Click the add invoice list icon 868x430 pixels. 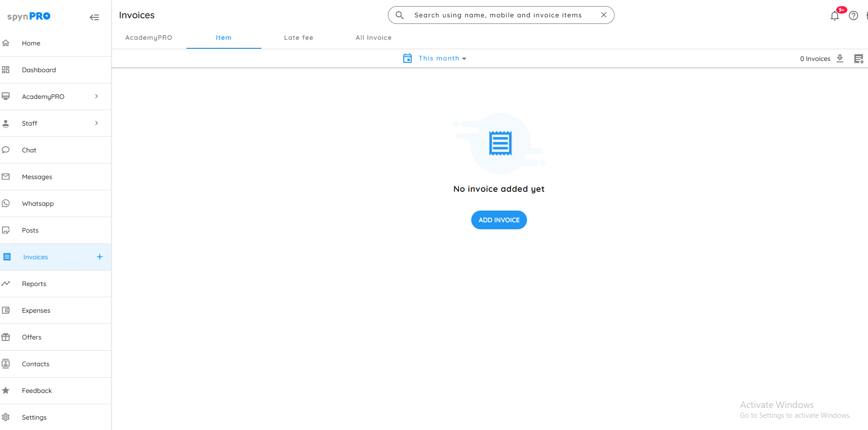[858, 59]
